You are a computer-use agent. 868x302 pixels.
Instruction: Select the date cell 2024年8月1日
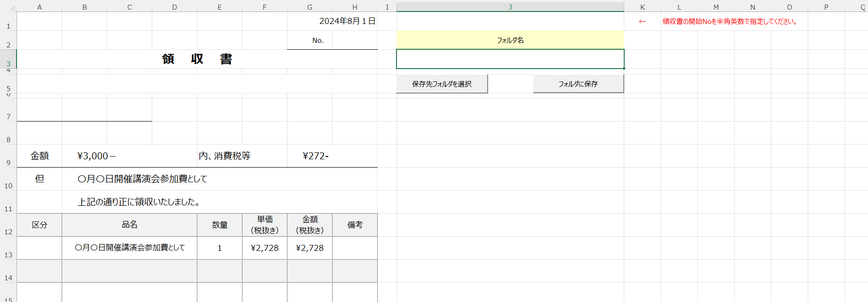(347, 21)
